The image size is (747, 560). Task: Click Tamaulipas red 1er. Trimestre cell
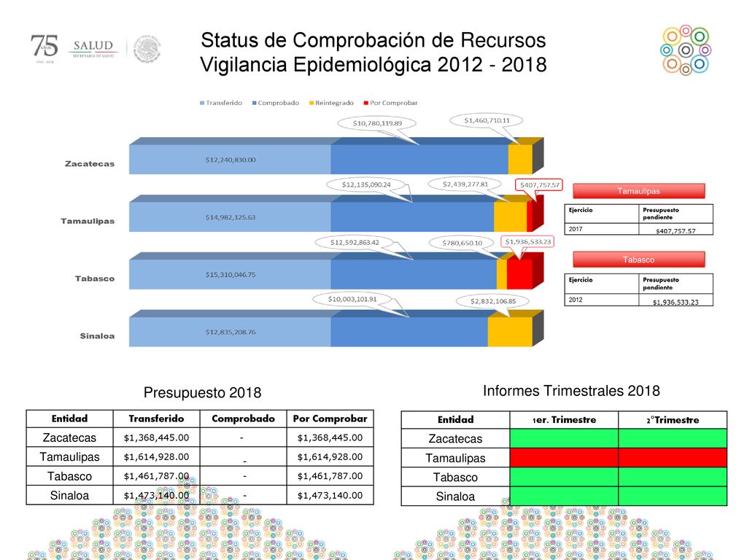564,458
